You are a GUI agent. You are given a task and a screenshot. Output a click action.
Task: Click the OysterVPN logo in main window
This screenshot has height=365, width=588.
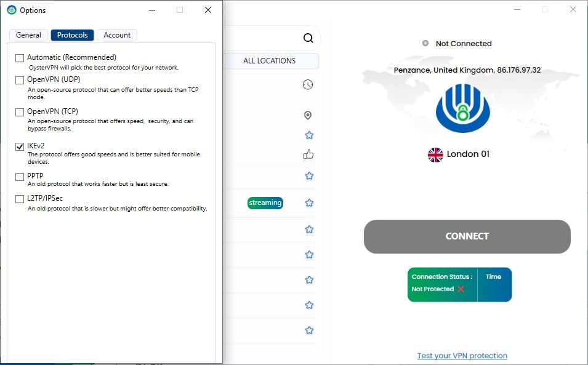[x=463, y=108]
